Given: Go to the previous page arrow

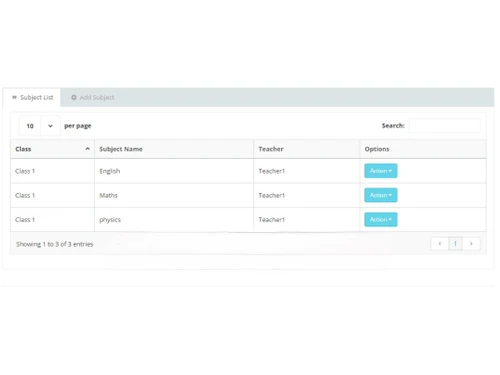Looking at the screenshot, I should pyautogui.click(x=440, y=244).
